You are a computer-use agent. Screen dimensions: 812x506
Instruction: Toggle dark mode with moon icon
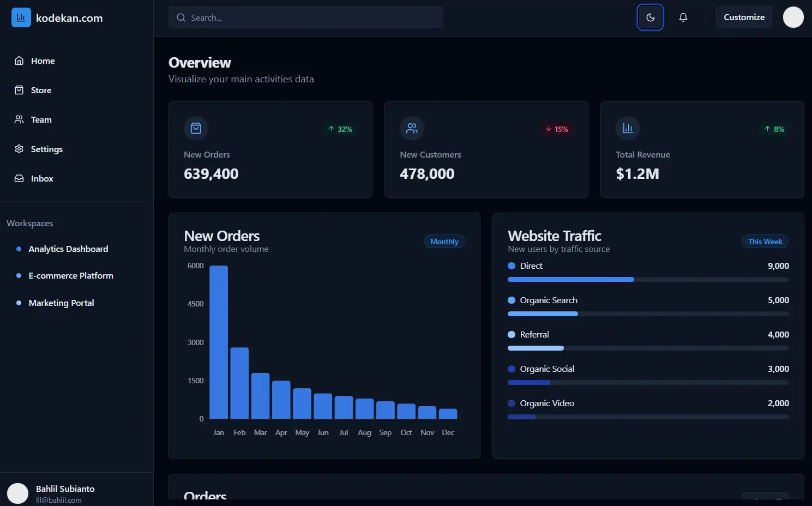pyautogui.click(x=650, y=17)
